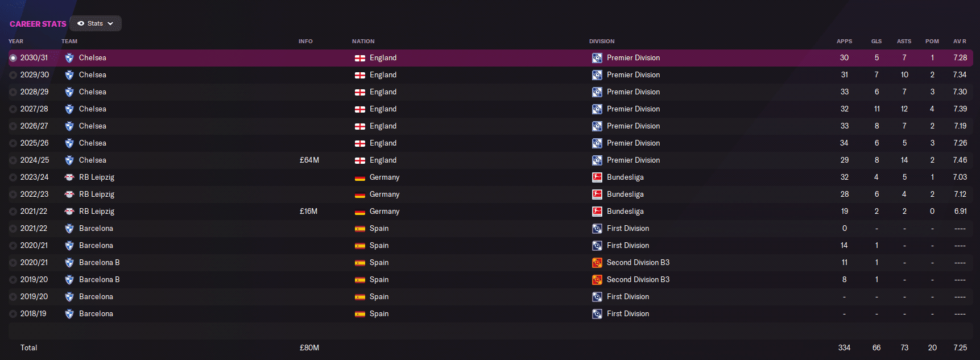Click the Germany flag in 2022/23 row
Image resolution: width=980 pixels, height=360 pixels.
[x=360, y=195]
